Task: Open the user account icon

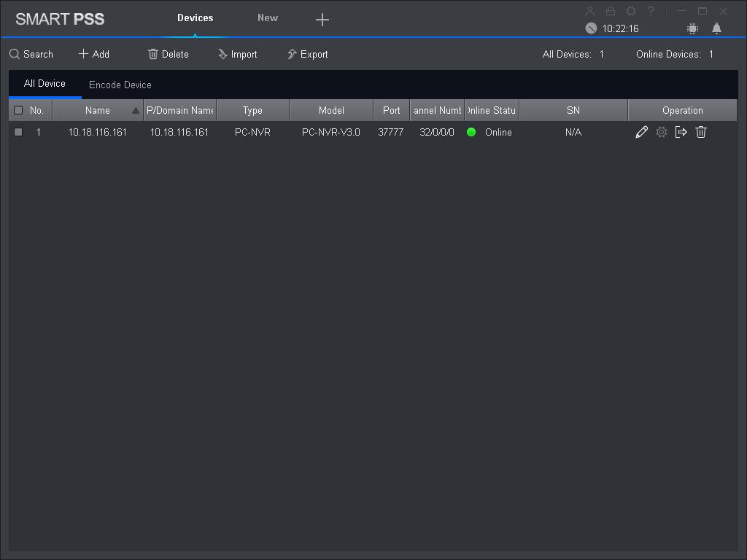Action: pos(589,10)
